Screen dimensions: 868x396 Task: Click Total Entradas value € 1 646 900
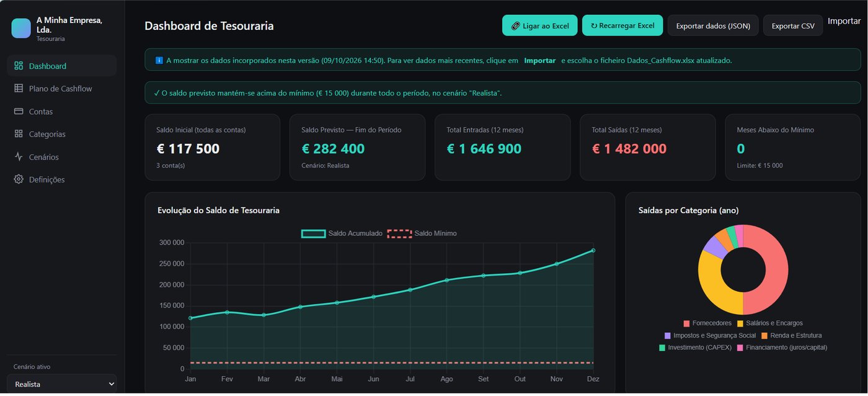point(484,149)
